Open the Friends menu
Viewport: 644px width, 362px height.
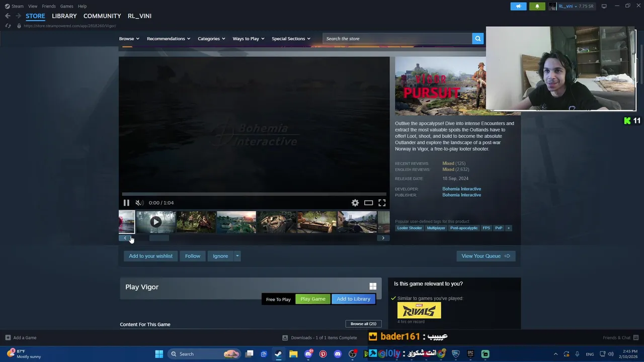point(49,6)
